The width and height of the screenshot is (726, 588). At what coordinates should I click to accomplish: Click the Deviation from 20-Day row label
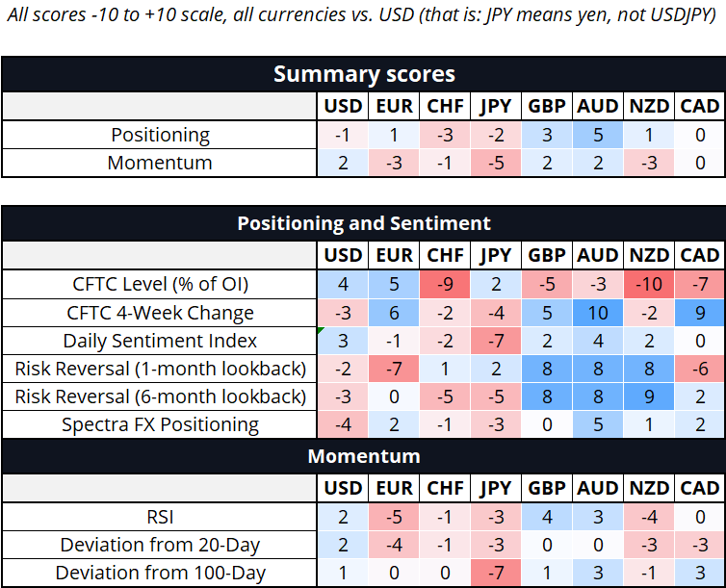click(x=160, y=545)
